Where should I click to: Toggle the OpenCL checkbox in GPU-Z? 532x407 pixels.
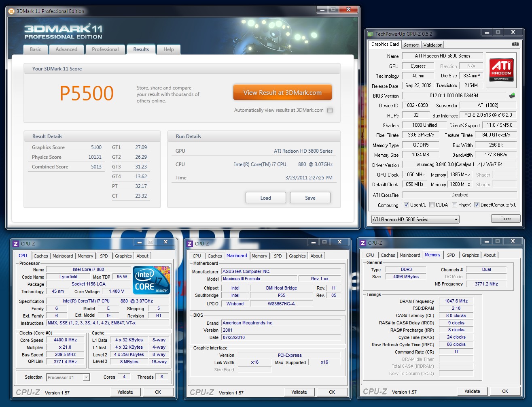click(x=406, y=205)
